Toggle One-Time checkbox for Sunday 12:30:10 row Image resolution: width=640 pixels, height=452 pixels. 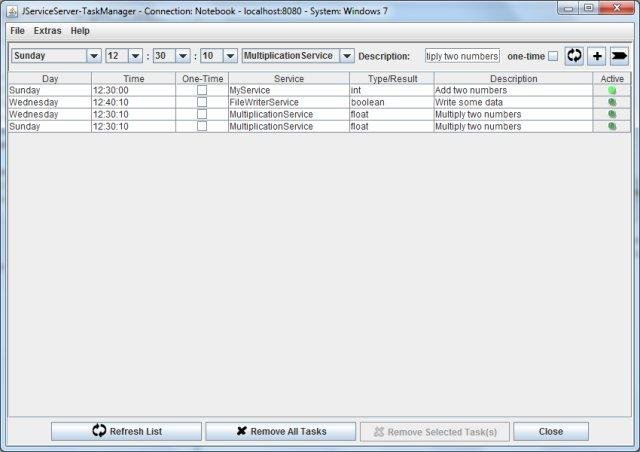(202, 127)
